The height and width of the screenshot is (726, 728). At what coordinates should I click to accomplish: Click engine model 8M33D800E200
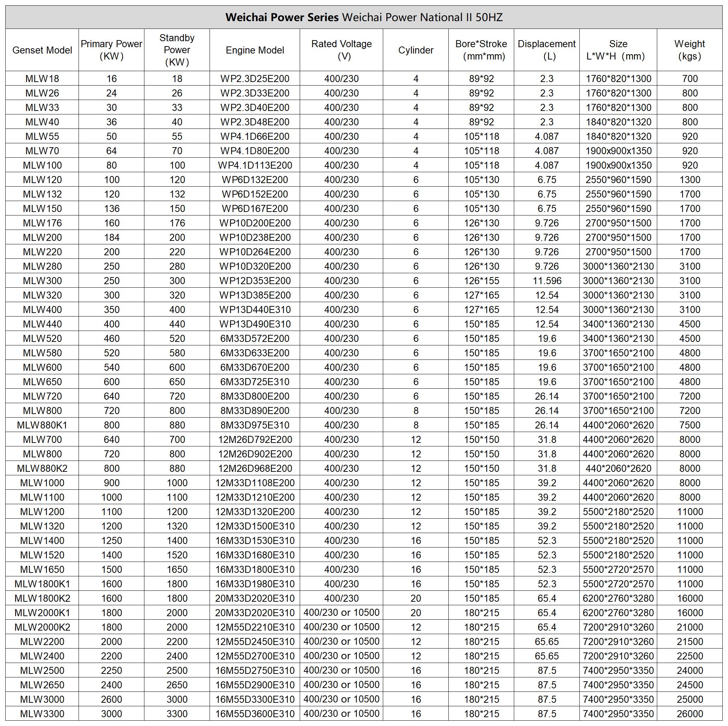coord(255,396)
